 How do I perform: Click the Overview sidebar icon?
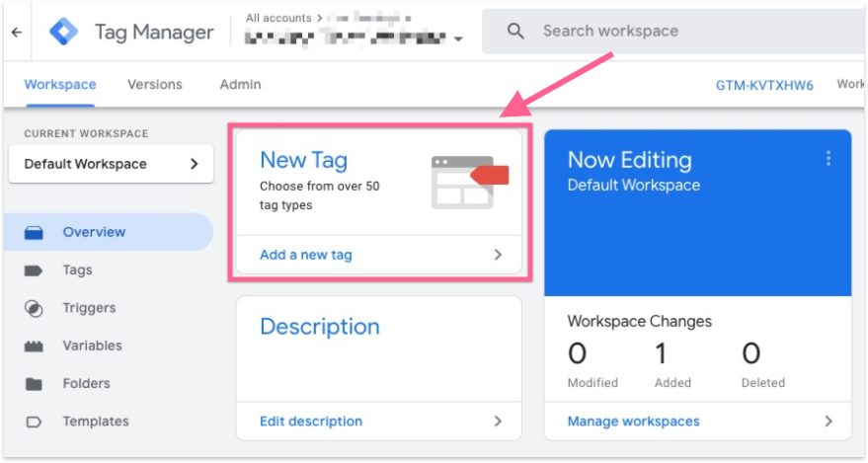[x=34, y=233]
